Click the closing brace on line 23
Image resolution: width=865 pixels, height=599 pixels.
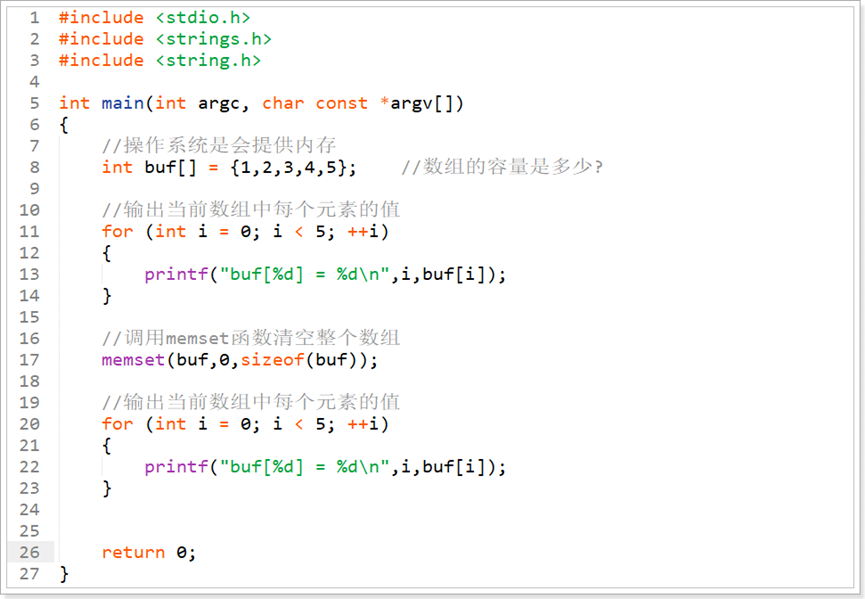point(107,489)
